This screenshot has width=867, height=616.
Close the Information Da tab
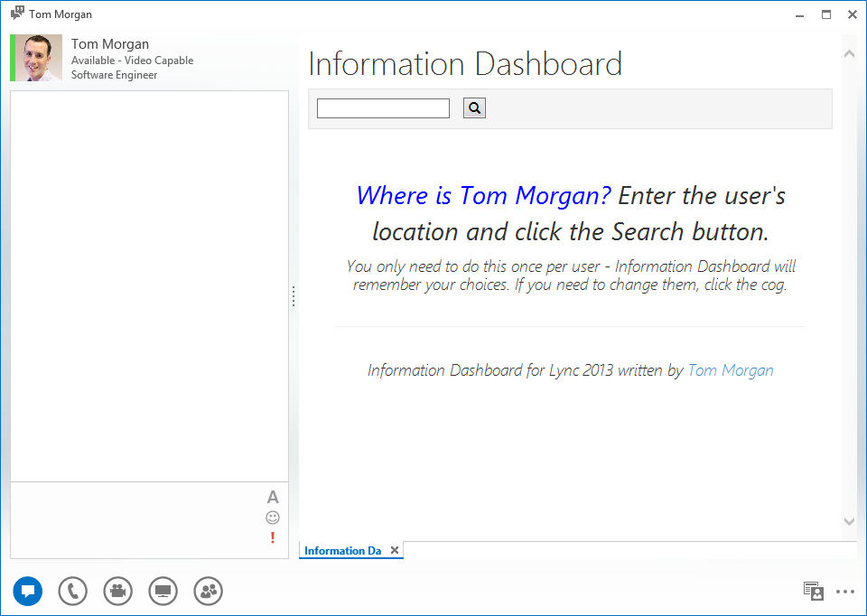(395, 550)
